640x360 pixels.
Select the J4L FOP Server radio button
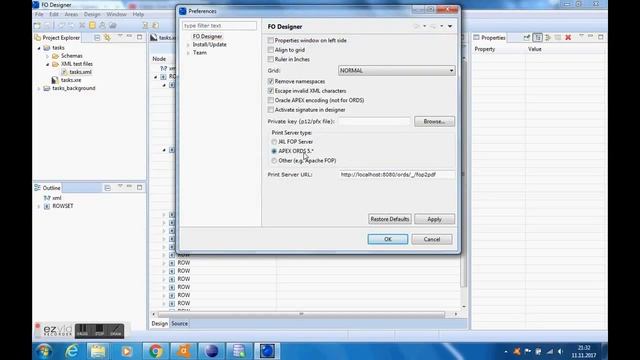(x=274, y=142)
